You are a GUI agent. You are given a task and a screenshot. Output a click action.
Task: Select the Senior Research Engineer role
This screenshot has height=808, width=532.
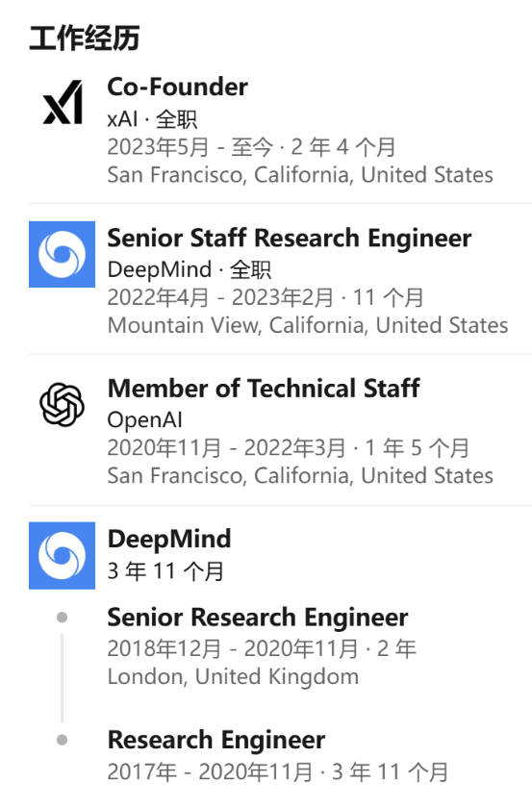tap(258, 618)
